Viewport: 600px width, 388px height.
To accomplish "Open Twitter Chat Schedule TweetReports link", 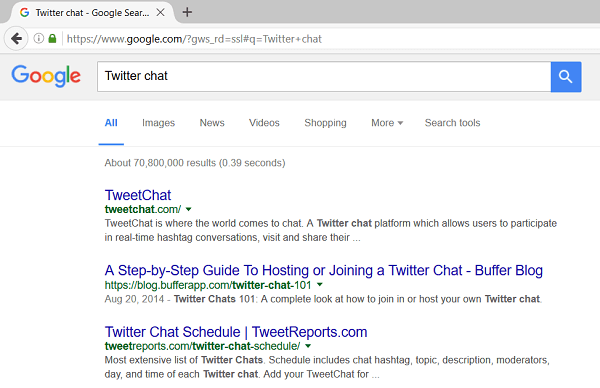I will click(x=236, y=332).
